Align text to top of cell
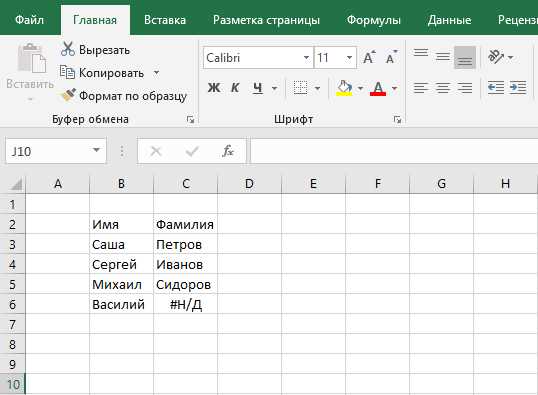This screenshot has width=538, height=395. [421, 54]
